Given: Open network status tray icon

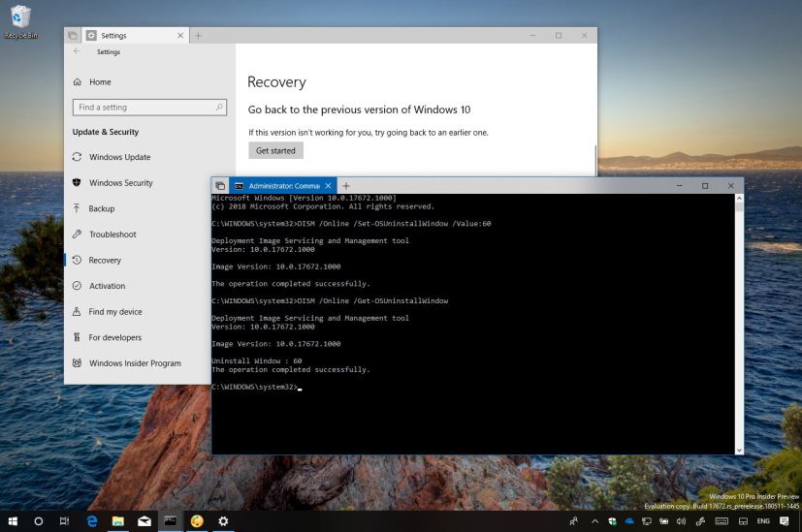Looking at the screenshot, I should click(x=647, y=521).
